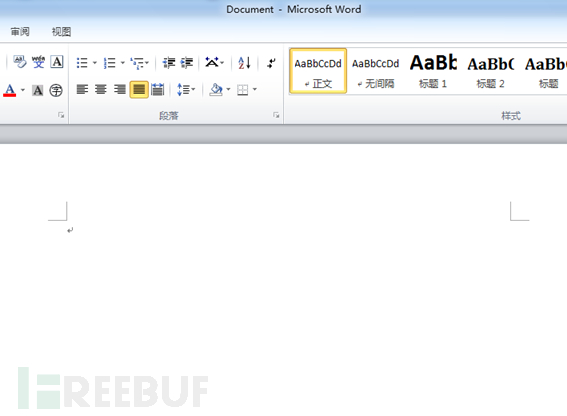This screenshot has width=567, height=416.
Task: Click the A-Z sort icon
Action: click(x=244, y=63)
